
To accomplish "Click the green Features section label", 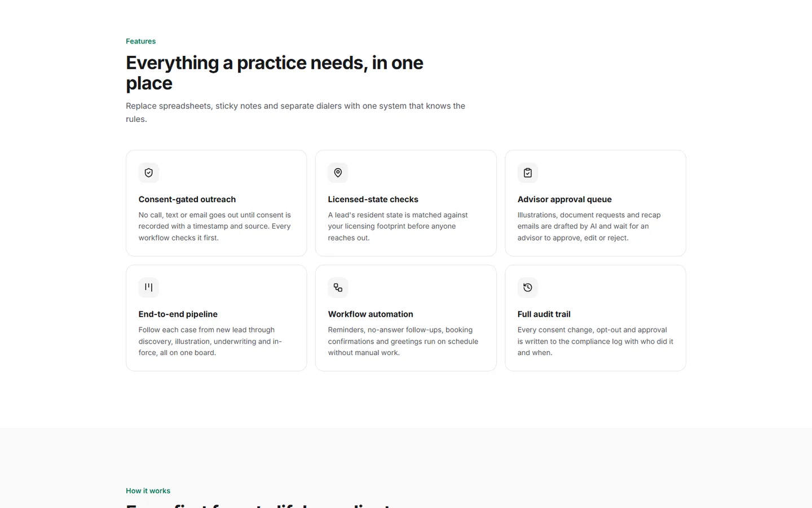I will pos(141,41).
